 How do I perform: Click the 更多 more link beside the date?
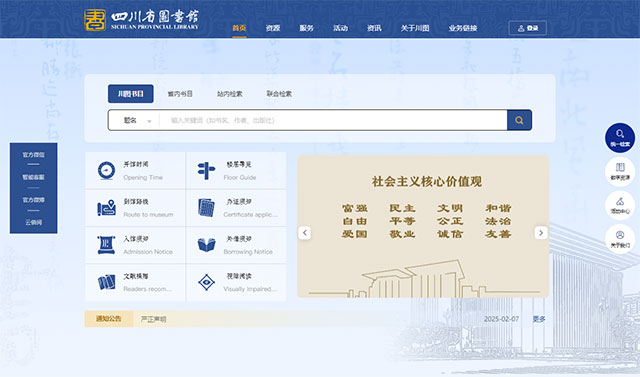click(539, 319)
